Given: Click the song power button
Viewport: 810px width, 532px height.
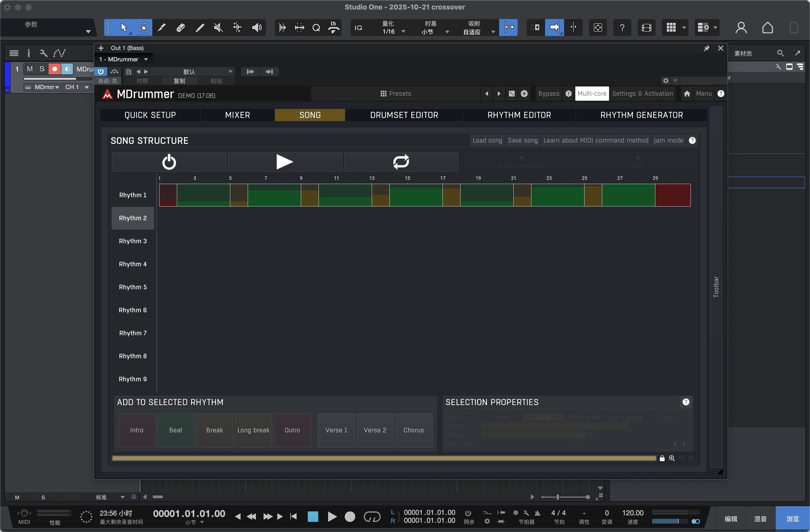Looking at the screenshot, I should pos(169,162).
